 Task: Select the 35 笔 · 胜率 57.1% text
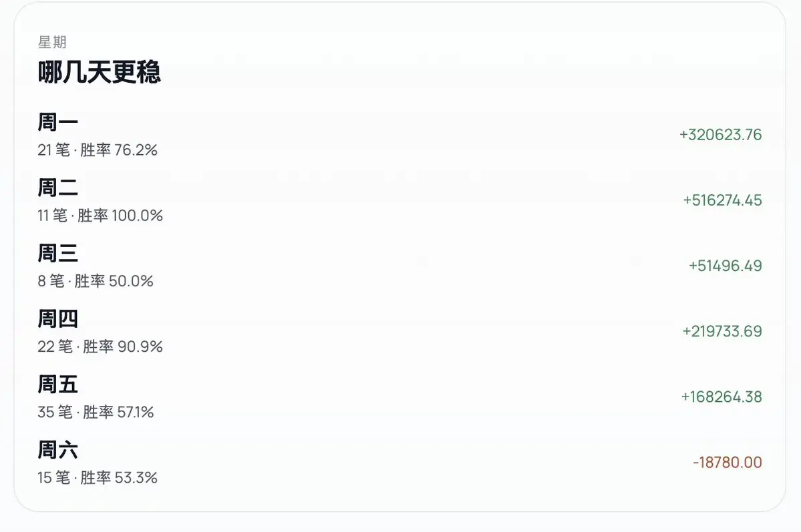click(96, 412)
